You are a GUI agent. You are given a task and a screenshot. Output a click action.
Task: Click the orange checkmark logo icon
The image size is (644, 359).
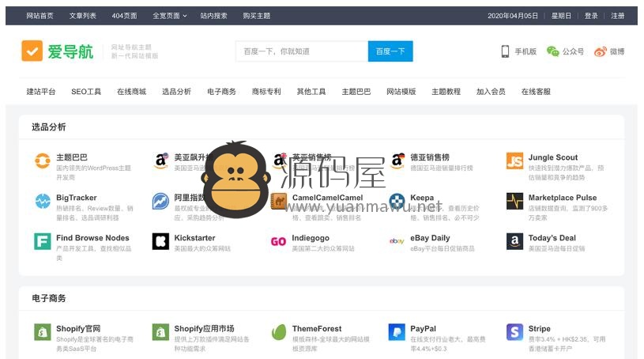[32, 51]
